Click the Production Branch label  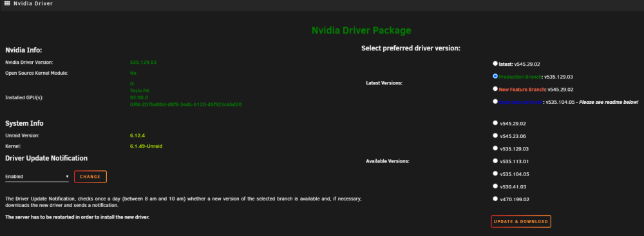click(x=520, y=77)
